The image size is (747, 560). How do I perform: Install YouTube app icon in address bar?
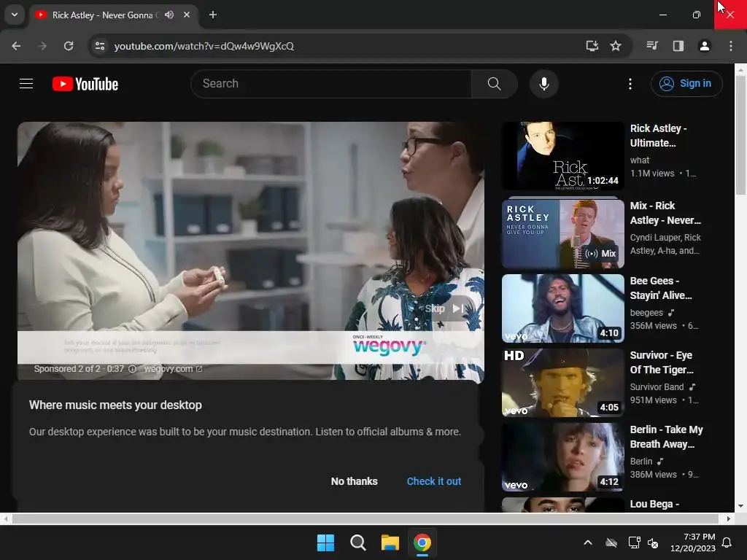(x=592, y=46)
